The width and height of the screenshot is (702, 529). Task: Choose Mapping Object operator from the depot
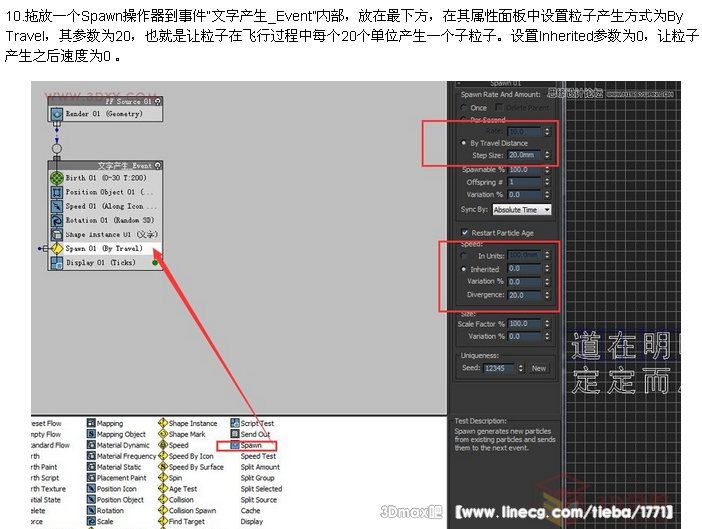click(121, 435)
